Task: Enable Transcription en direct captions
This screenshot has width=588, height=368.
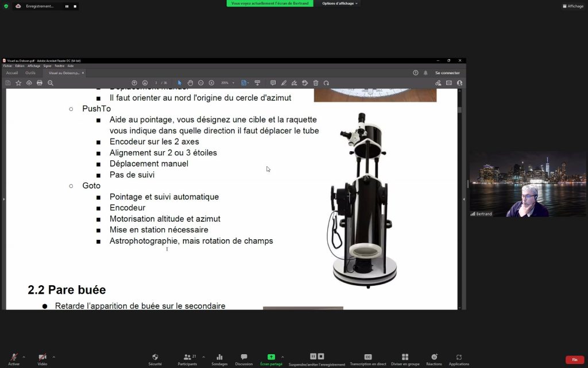Action: (x=368, y=359)
